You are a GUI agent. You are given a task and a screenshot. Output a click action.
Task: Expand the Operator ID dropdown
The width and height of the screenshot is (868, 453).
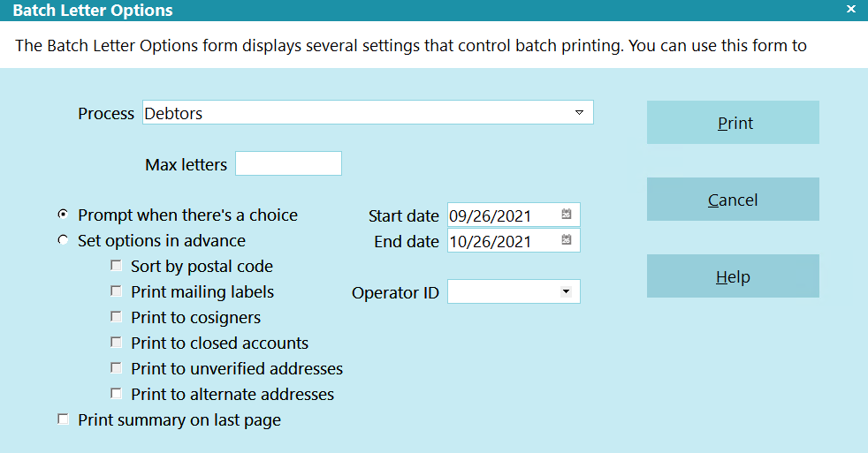tap(566, 291)
